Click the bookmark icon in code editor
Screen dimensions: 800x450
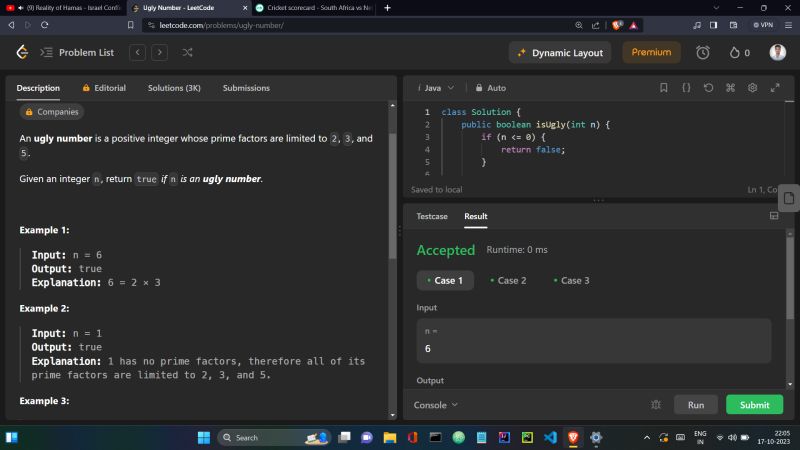(x=664, y=88)
